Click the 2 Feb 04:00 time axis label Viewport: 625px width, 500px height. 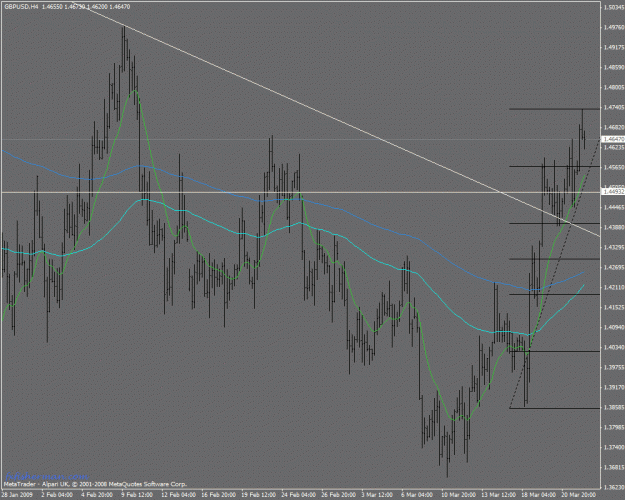57,495
